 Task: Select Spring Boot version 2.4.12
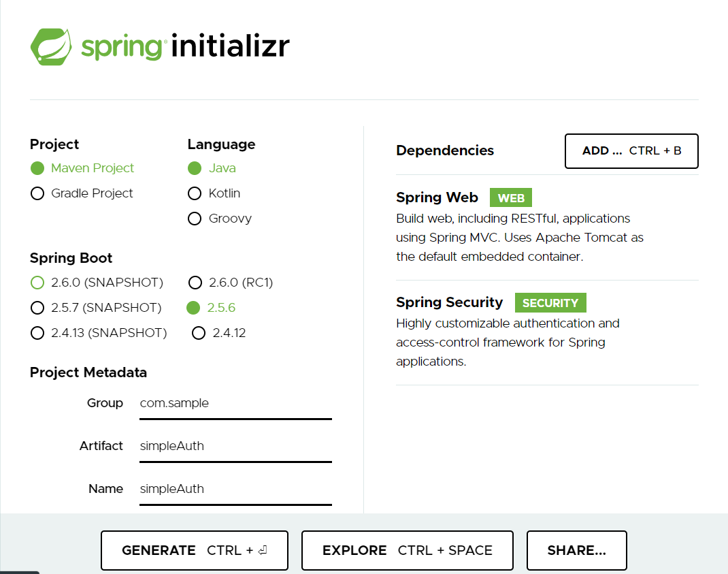tap(199, 333)
